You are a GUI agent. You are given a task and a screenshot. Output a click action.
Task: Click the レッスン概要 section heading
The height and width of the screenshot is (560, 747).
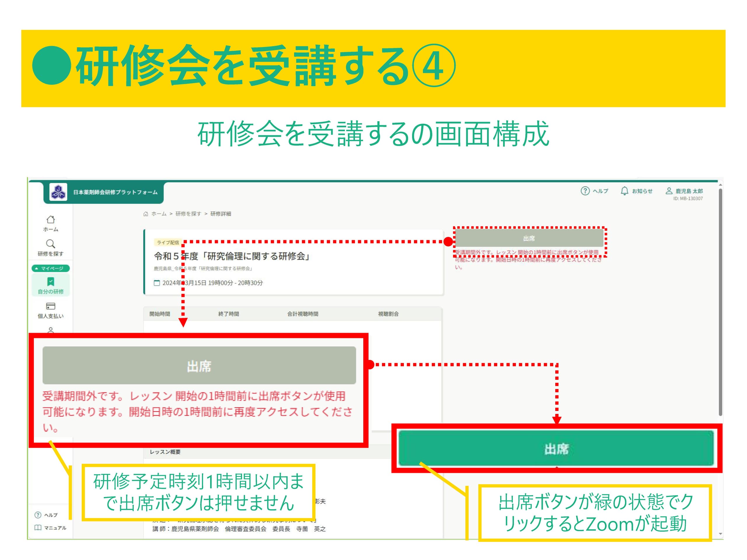[x=165, y=452]
